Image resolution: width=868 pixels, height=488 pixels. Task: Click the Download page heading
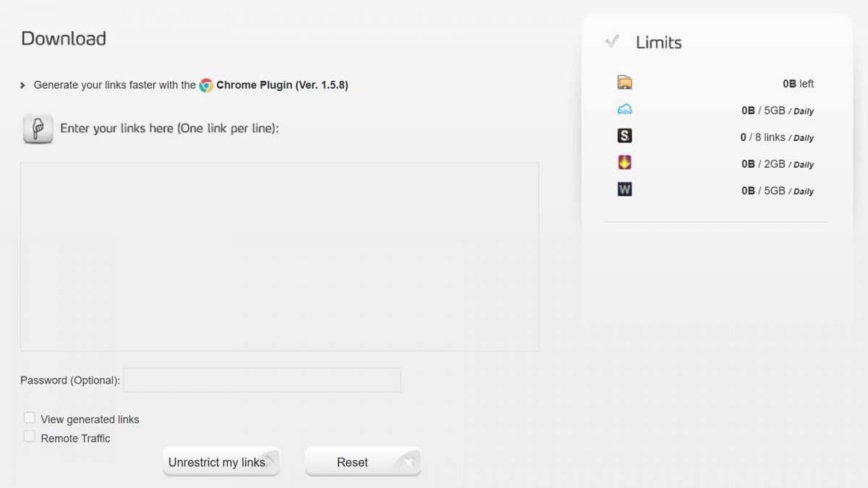[64, 38]
